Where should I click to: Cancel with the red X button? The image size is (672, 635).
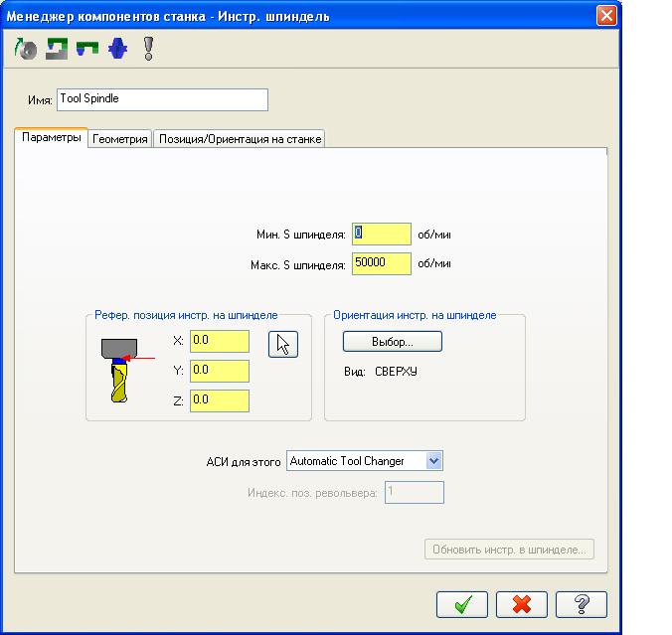(x=522, y=604)
